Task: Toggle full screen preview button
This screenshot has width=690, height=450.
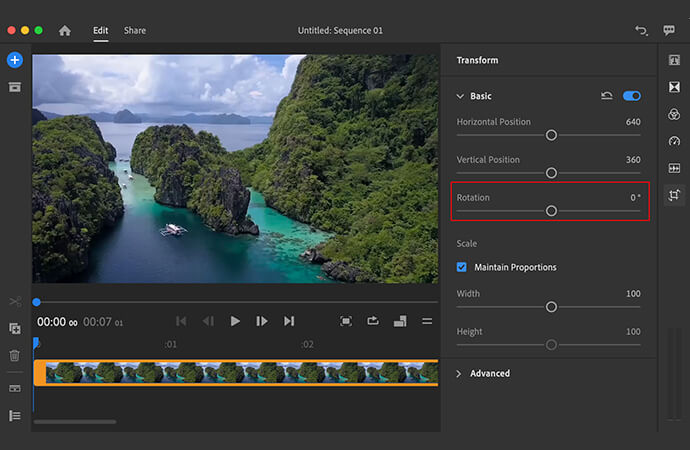Action: tap(346, 321)
